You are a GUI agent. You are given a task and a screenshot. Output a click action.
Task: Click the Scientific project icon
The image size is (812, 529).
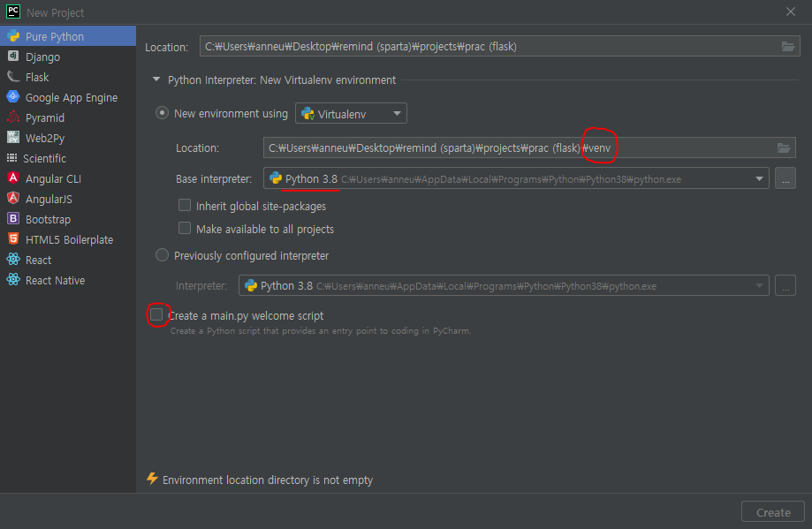pos(11,158)
